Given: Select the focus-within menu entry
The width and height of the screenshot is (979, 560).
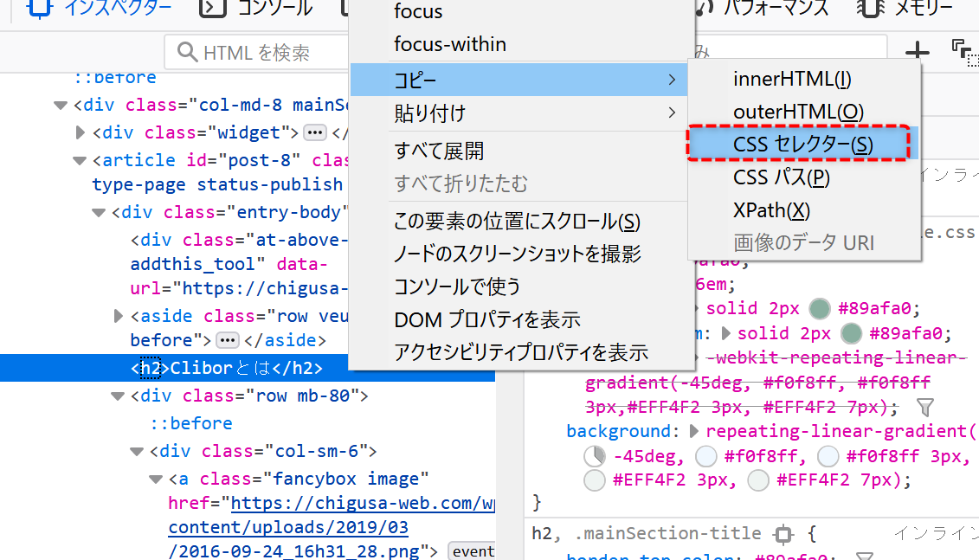Looking at the screenshot, I should tap(450, 44).
